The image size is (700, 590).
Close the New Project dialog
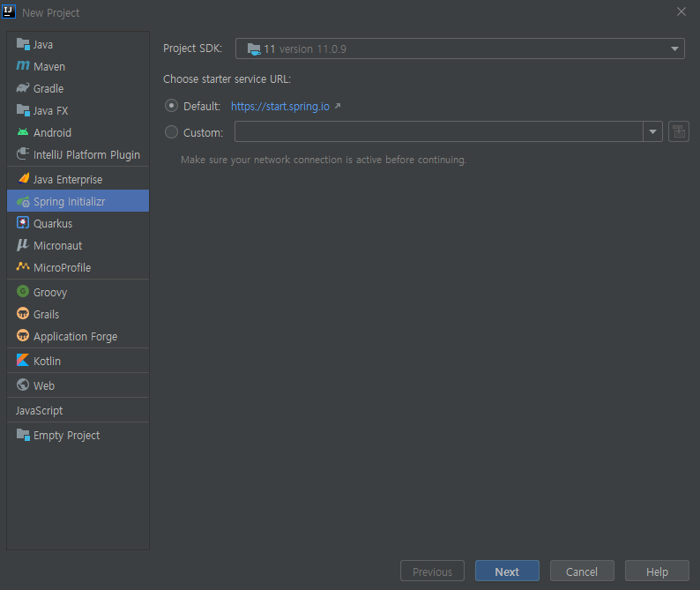click(681, 11)
